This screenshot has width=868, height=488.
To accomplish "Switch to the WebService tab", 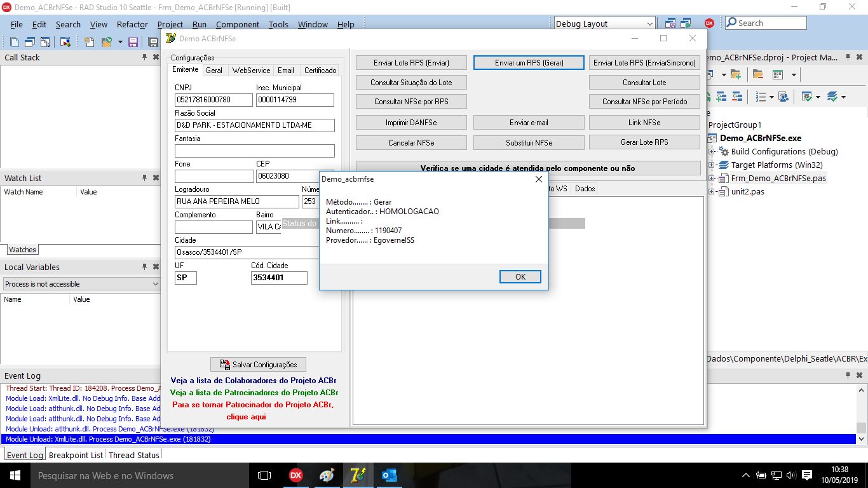I will click(x=251, y=71).
